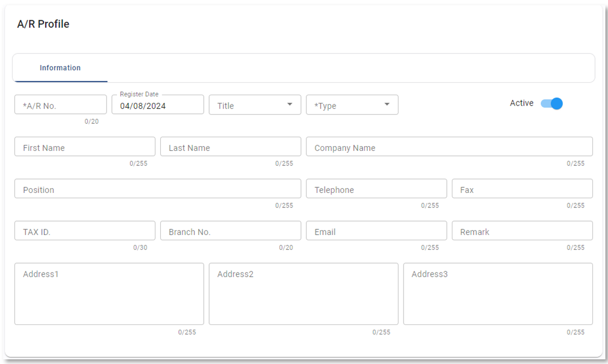Click the Fax input field

[522, 189]
